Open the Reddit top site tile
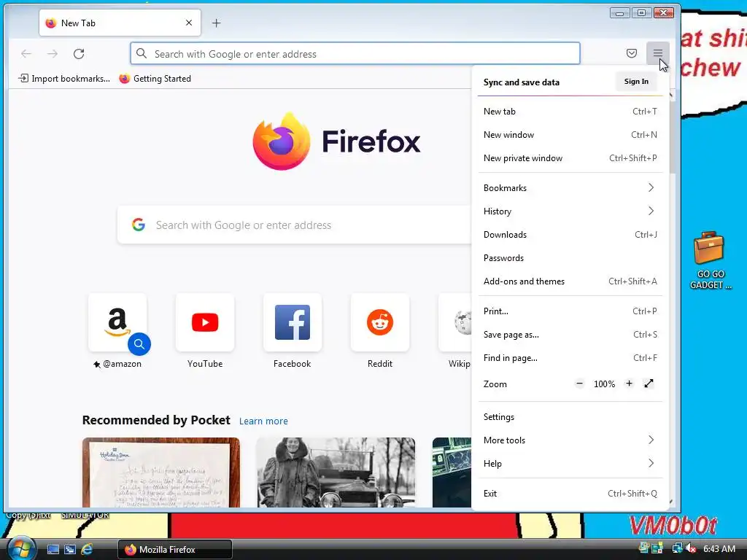The image size is (747, 560). click(379, 323)
